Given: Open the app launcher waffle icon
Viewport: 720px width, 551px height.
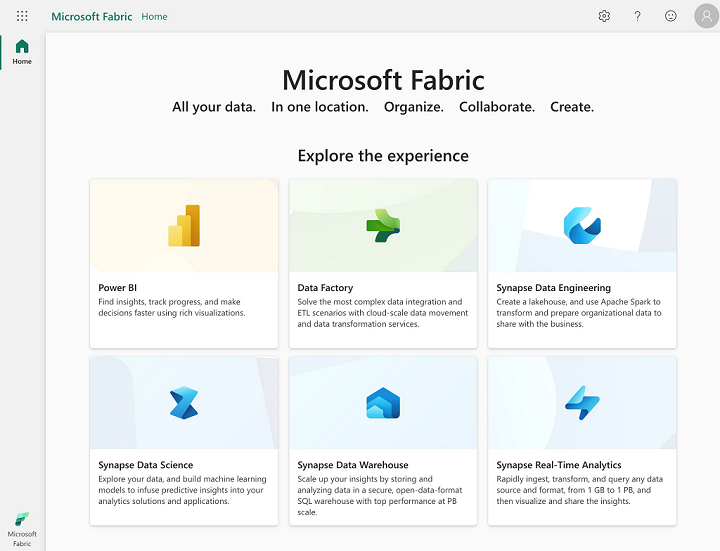Looking at the screenshot, I should point(22,16).
